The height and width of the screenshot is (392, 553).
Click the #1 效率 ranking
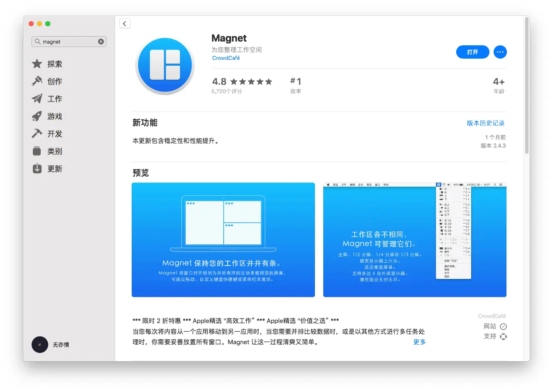point(296,85)
